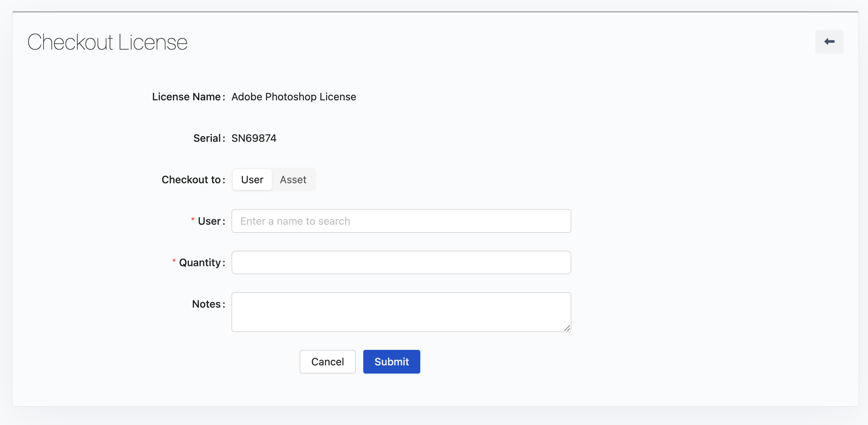
Task: Click inside the Notes text area
Action: (401, 312)
